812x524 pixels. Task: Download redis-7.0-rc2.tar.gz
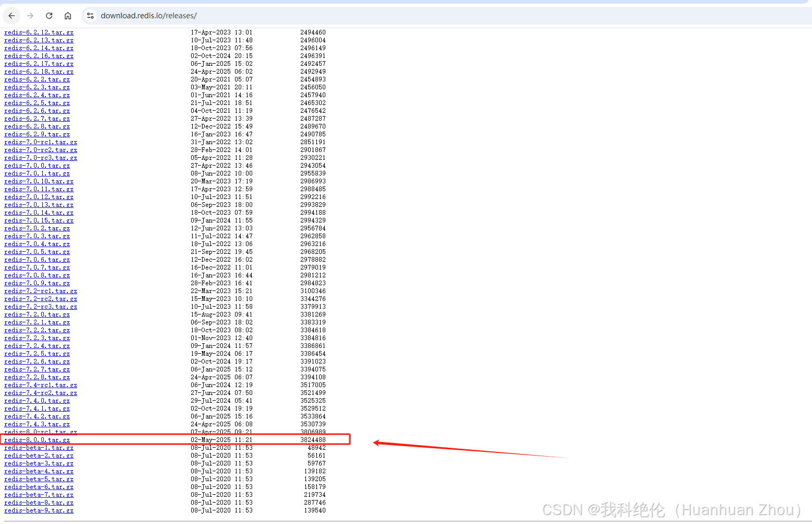pos(41,150)
